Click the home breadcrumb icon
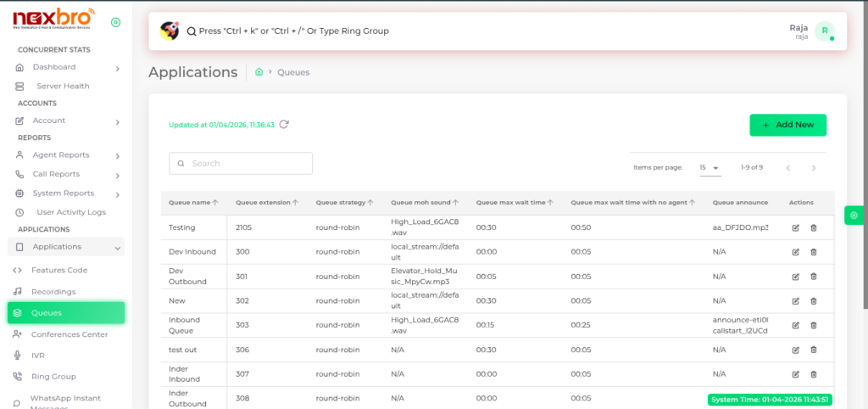868x409 pixels. (x=259, y=72)
